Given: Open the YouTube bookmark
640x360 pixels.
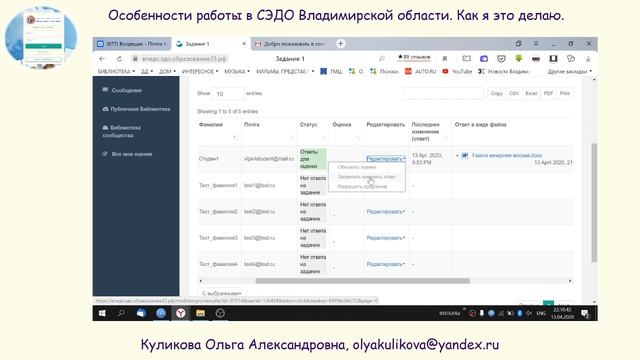Looking at the screenshot, I should pos(458,71).
